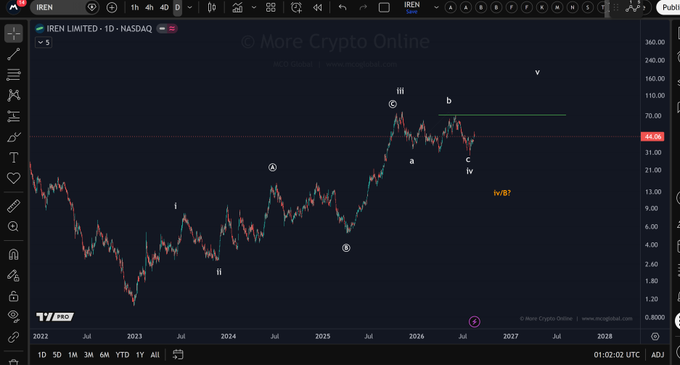Set the date range to 5D
680x365 pixels.
pyautogui.click(x=57, y=355)
